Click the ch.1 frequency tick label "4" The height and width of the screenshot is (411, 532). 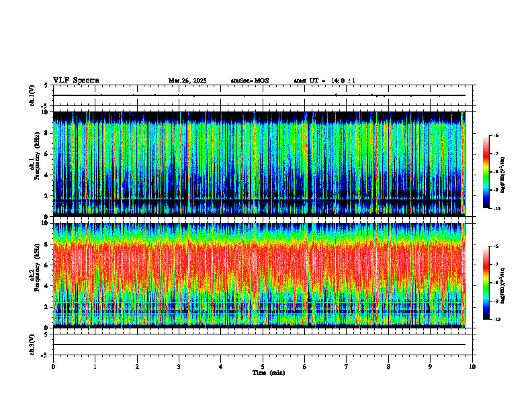(47, 175)
